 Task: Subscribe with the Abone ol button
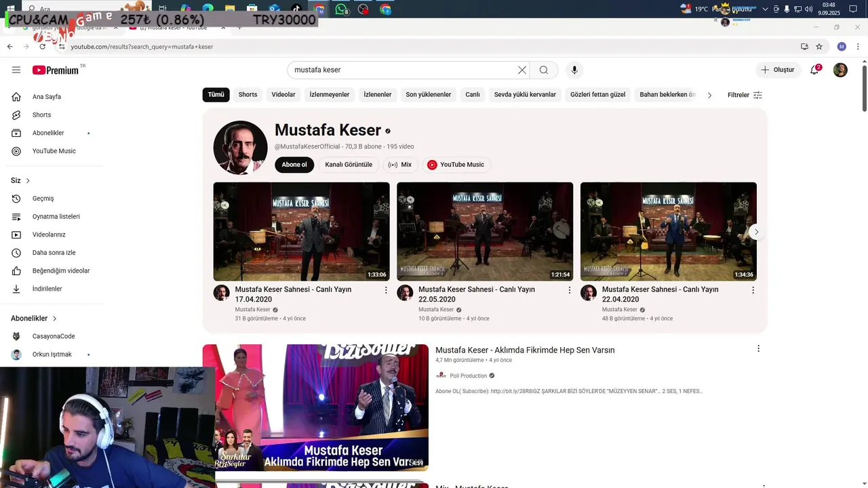(x=294, y=165)
